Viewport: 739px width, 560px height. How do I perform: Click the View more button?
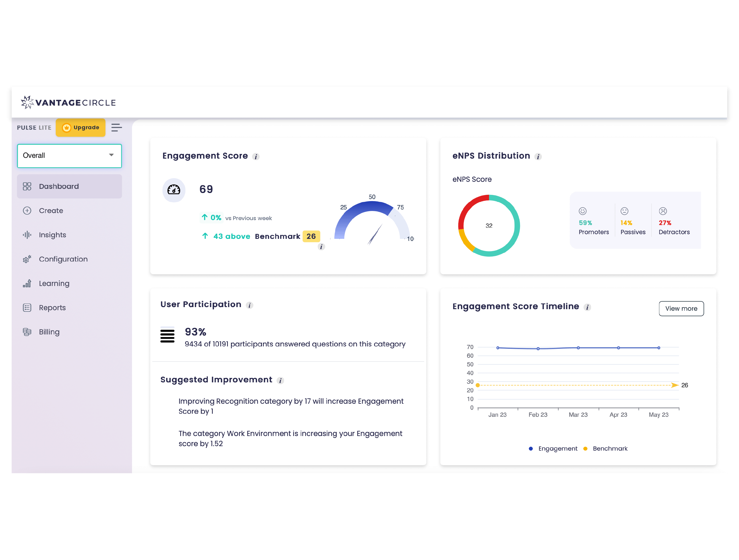681,308
